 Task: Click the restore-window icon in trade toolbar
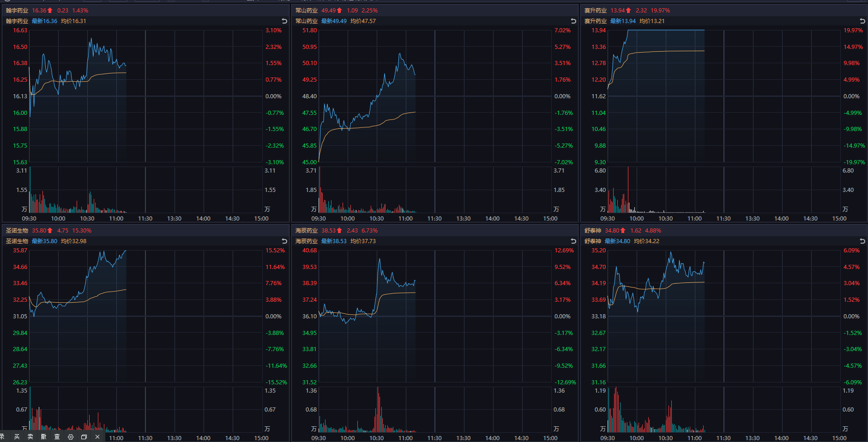(84, 436)
